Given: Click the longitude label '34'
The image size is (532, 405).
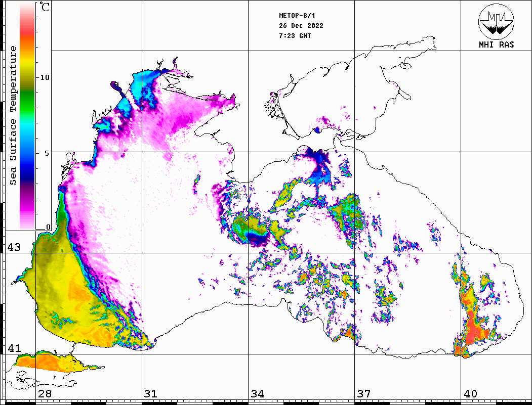Looking at the screenshot, I should pos(257,394).
